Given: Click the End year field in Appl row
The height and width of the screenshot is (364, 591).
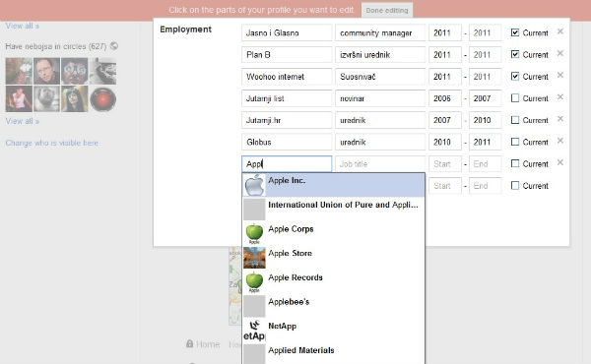Looking at the screenshot, I should (485, 164).
